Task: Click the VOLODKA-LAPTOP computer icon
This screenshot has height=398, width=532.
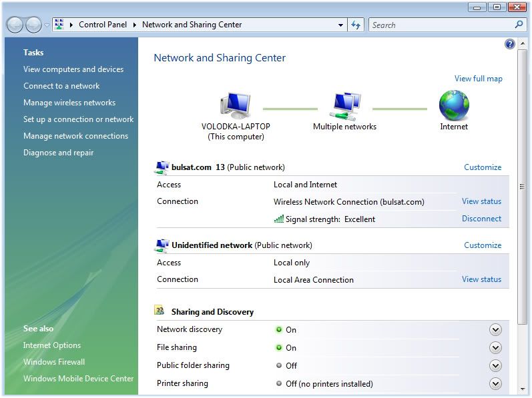Action: coord(234,105)
